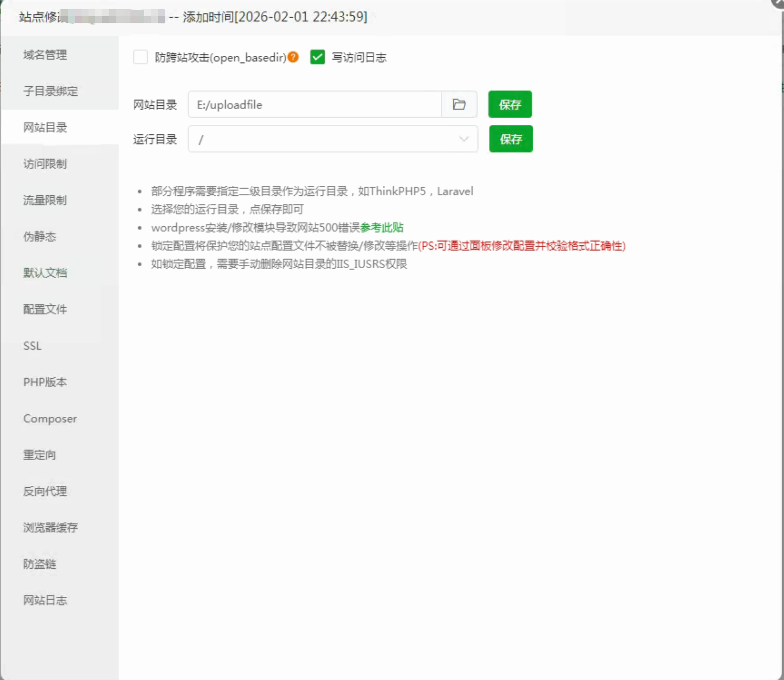Viewport: 784px width, 680px height.
Task: Go to 访问限制 settings
Action: [x=45, y=164]
